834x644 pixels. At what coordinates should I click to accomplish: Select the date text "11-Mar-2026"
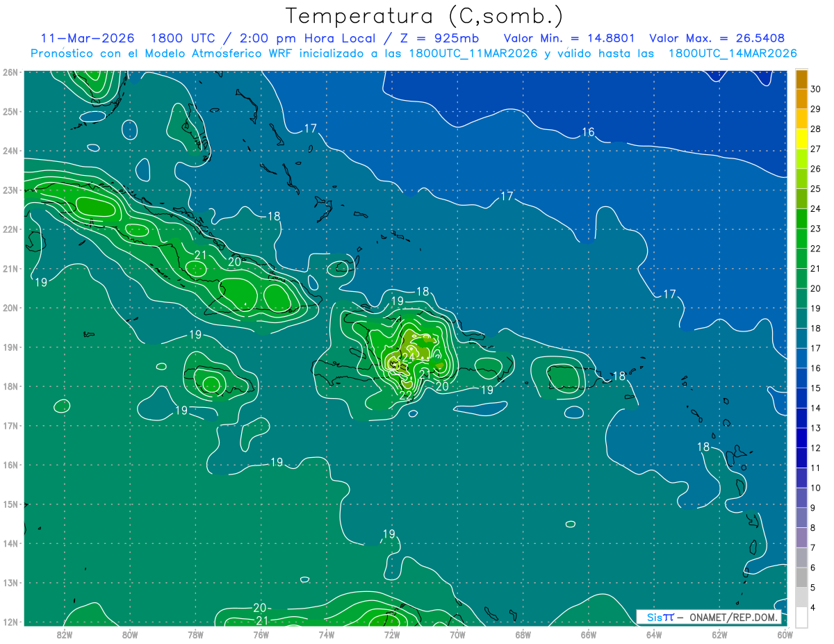click(x=88, y=38)
